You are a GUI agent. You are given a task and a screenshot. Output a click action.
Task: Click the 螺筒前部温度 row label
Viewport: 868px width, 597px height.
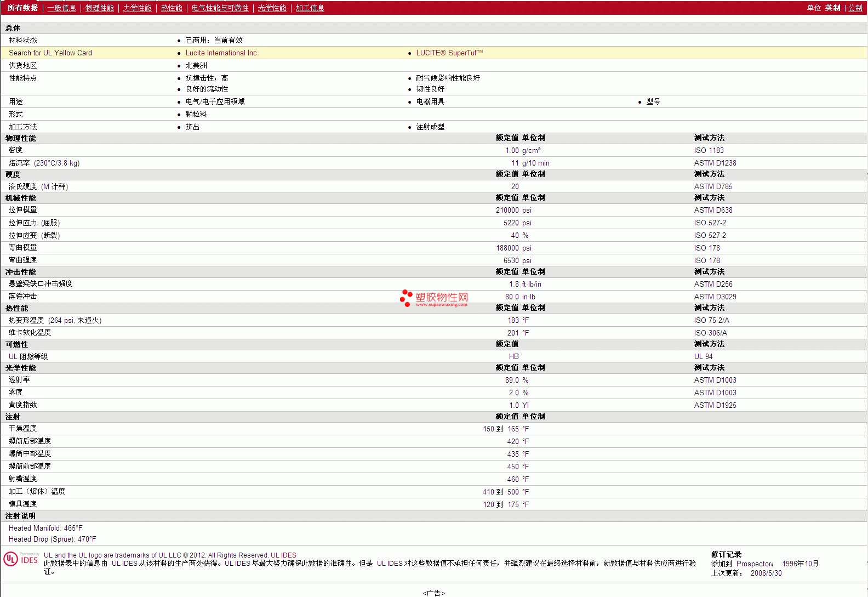[30, 466]
